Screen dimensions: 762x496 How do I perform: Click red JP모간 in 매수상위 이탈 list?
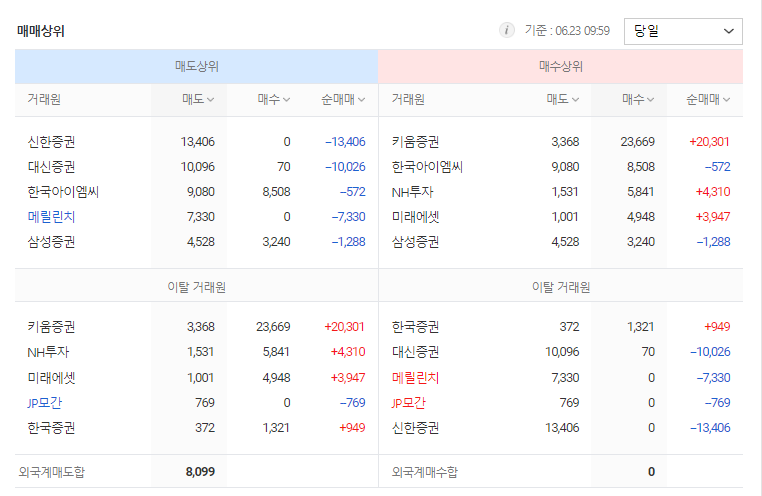click(409, 403)
